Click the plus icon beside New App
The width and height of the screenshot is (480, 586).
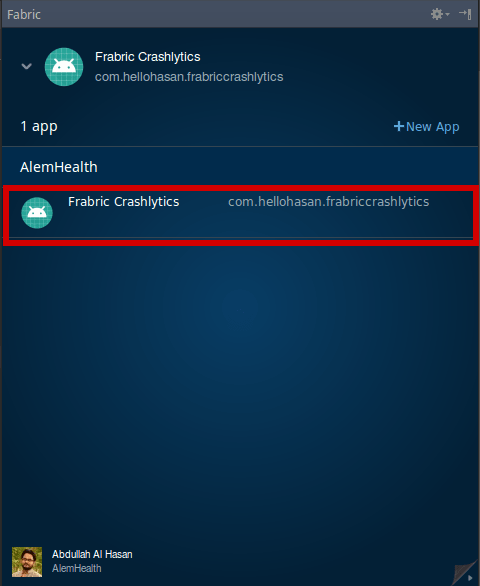[399, 126]
